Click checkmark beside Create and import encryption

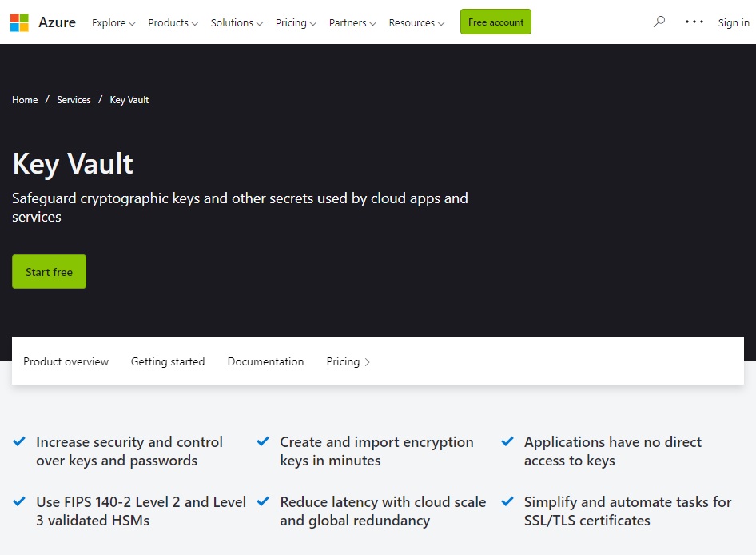click(263, 441)
